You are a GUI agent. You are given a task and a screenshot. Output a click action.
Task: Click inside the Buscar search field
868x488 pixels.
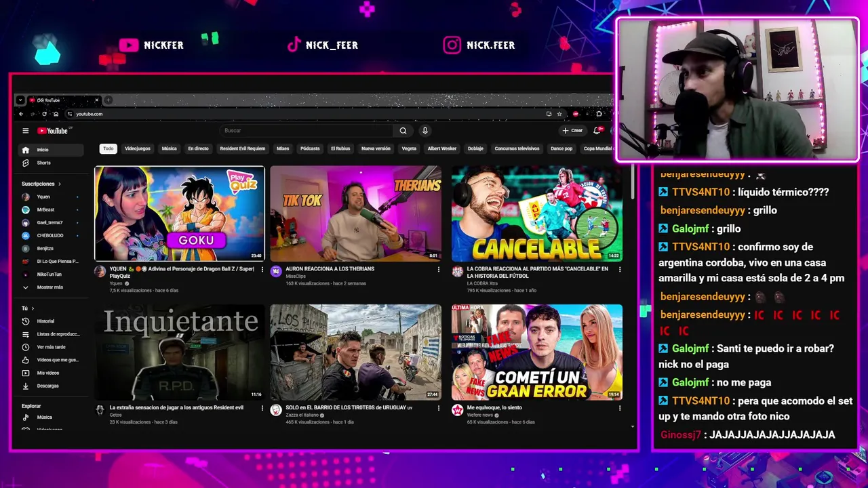pyautogui.click(x=307, y=131)
